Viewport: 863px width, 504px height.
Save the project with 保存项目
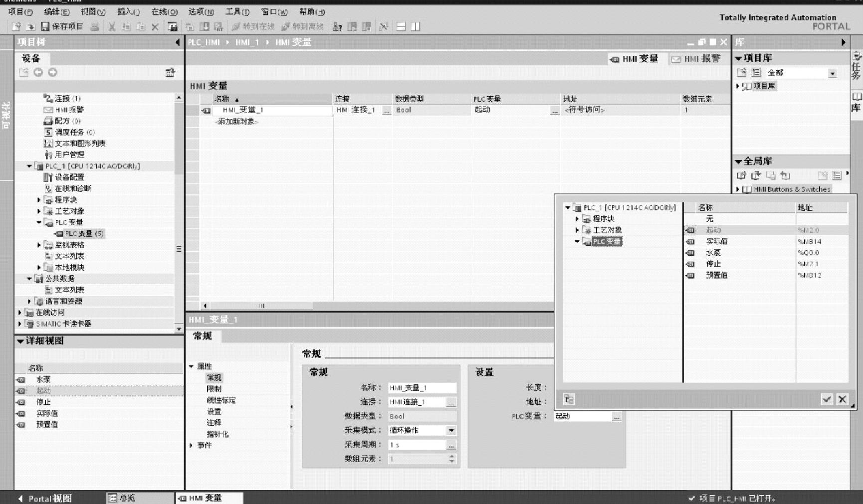pos(62,26)
